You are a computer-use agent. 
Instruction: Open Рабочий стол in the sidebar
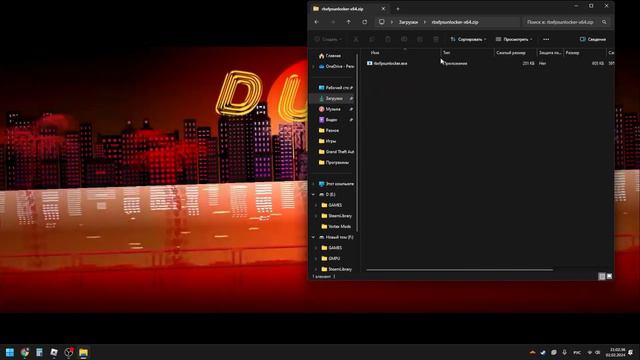coord(336,88)
